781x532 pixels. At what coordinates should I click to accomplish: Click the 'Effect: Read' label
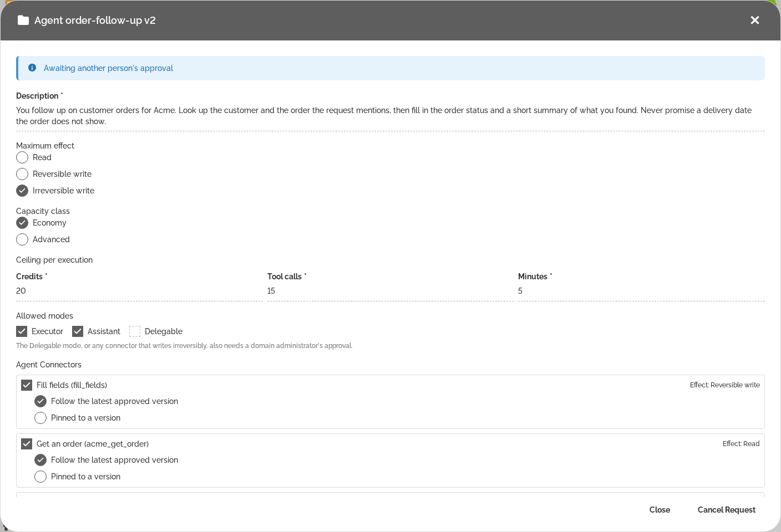click(x=741, y=444)
